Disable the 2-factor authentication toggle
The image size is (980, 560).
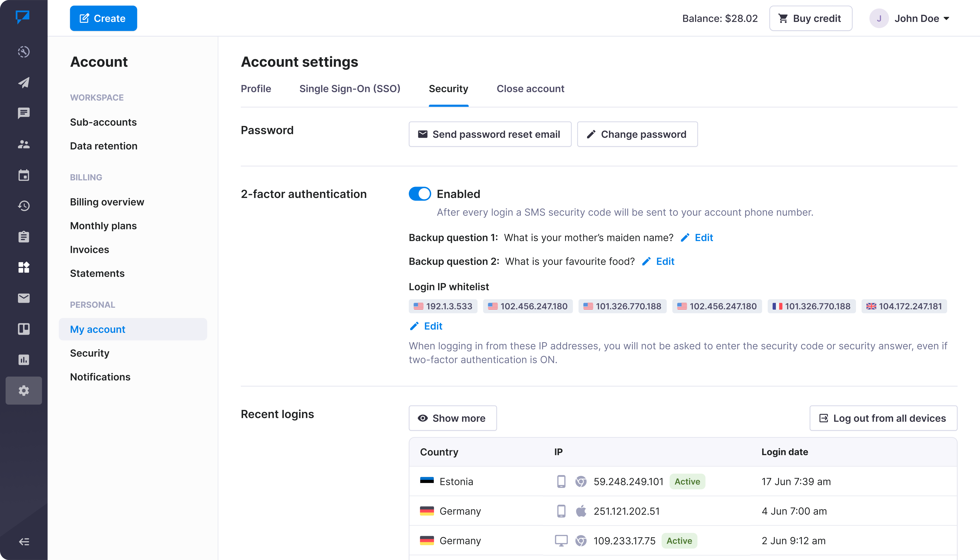pos(420,194)
